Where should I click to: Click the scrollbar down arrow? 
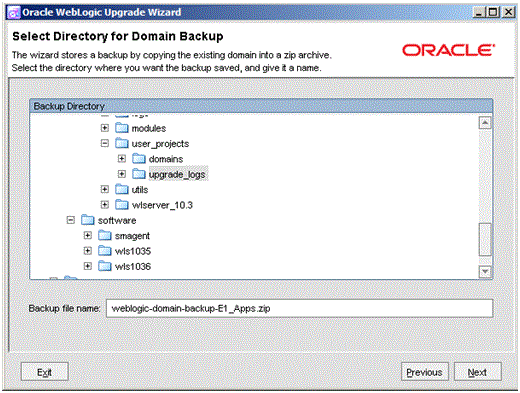tap(485, 271)
